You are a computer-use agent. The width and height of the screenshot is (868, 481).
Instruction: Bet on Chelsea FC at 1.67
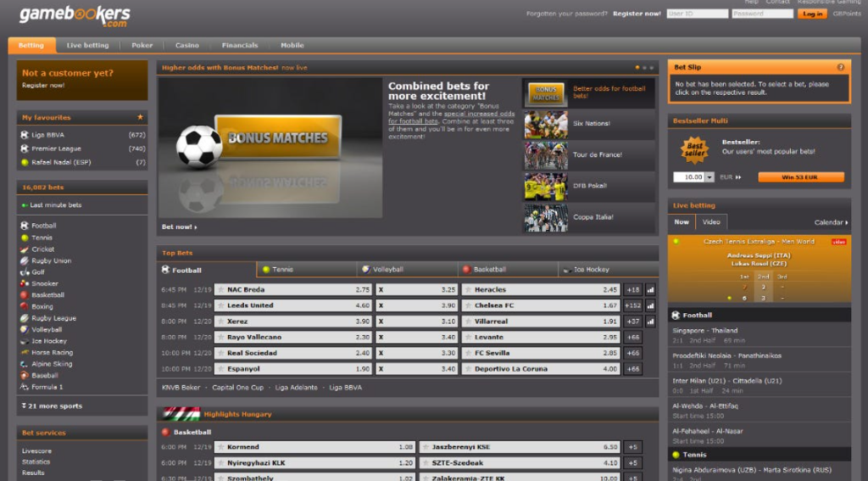(541, 305)
